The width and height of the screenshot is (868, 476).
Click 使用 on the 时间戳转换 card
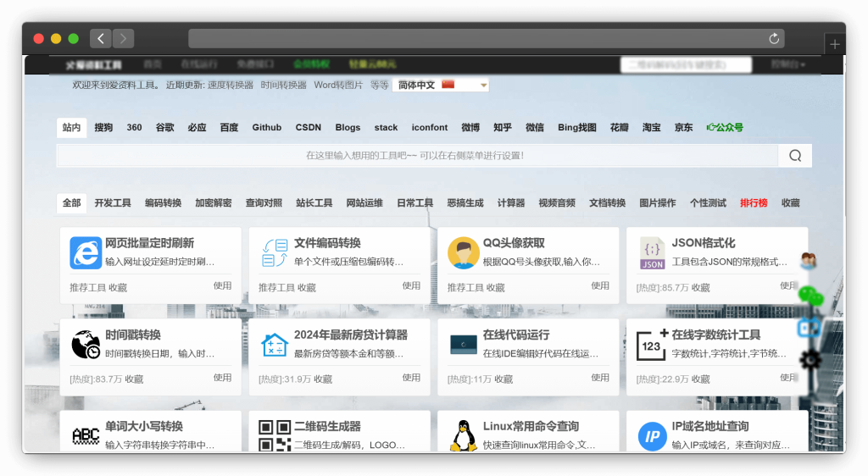223,378
